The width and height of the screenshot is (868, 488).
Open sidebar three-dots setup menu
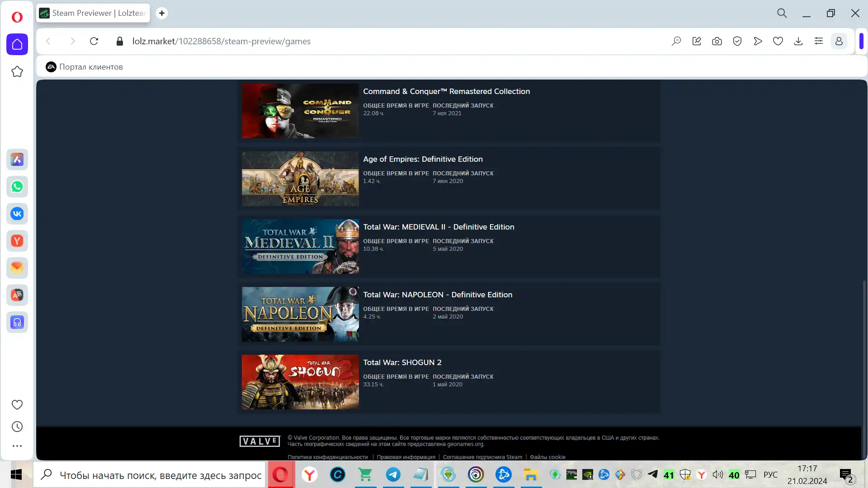[17, 446]
